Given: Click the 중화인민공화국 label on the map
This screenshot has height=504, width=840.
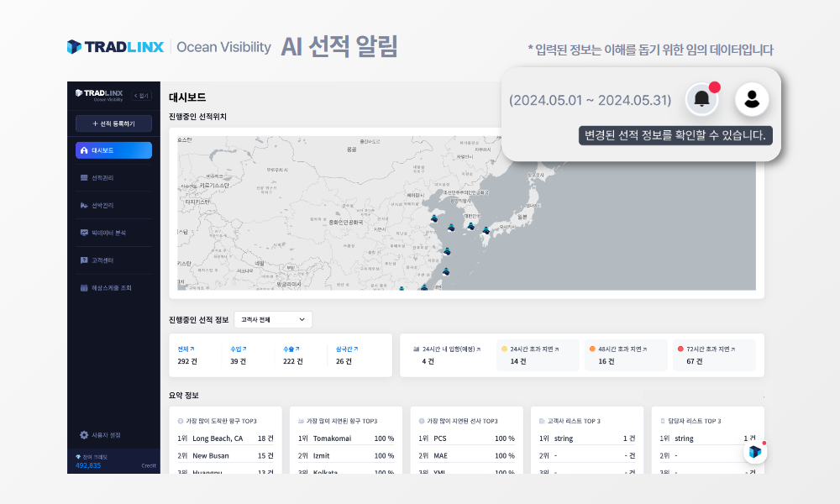Looking at the screenshot, I should (346, 222).
